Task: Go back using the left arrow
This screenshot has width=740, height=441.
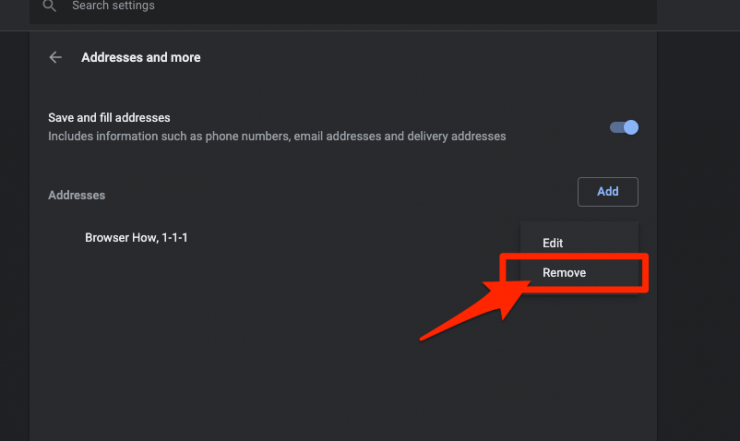Action: coord(56,58)
